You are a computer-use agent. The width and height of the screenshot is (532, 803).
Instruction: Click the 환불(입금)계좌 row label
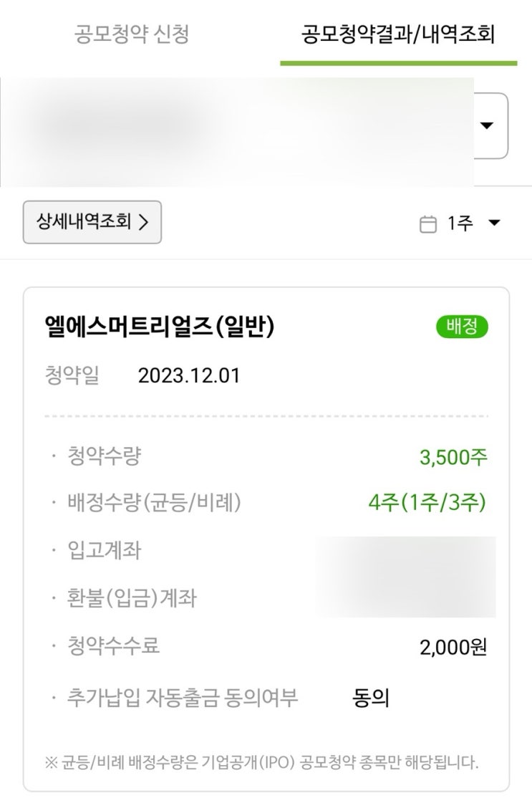click(131, 598)
